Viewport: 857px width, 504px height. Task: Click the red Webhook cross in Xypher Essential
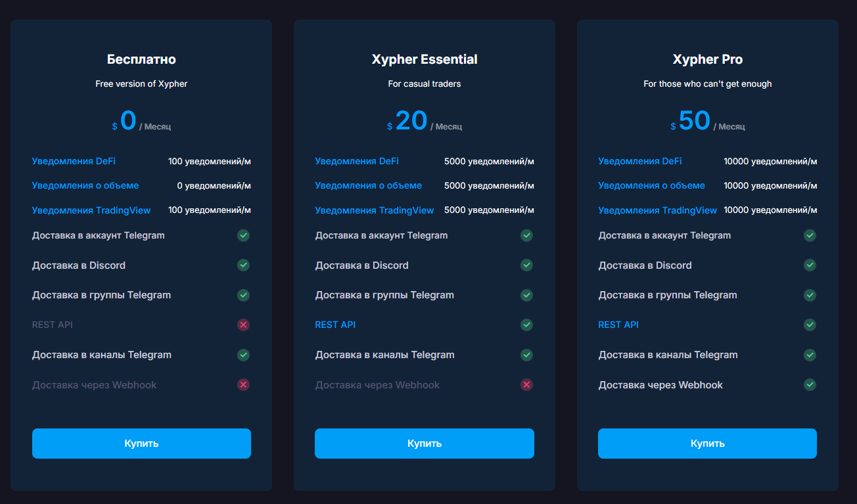527,384
